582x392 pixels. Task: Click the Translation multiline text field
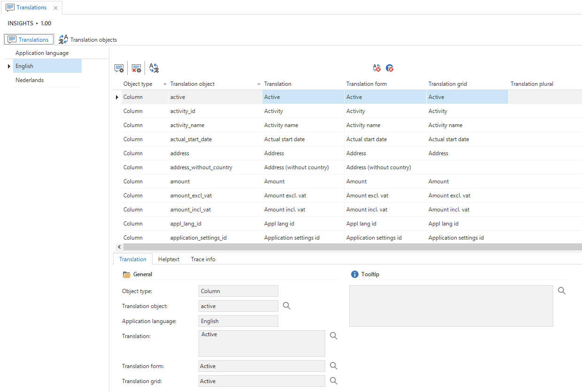tap(261, 343)
